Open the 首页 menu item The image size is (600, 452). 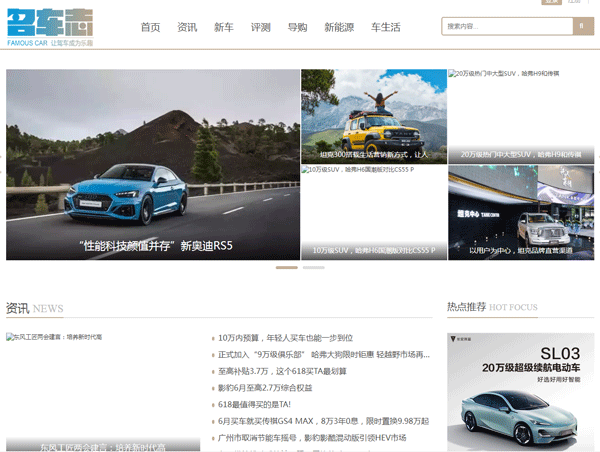(150, 27)
